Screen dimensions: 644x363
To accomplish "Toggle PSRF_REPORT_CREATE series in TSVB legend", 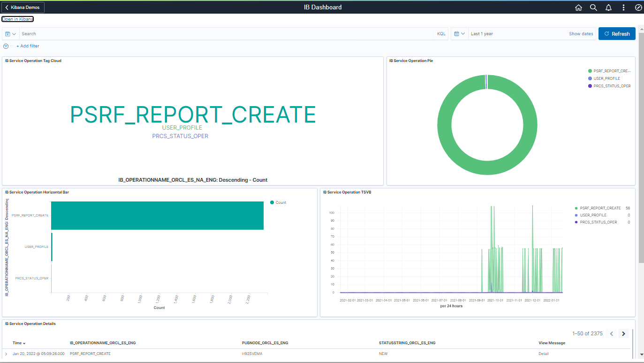I will (x=600, y=208).
